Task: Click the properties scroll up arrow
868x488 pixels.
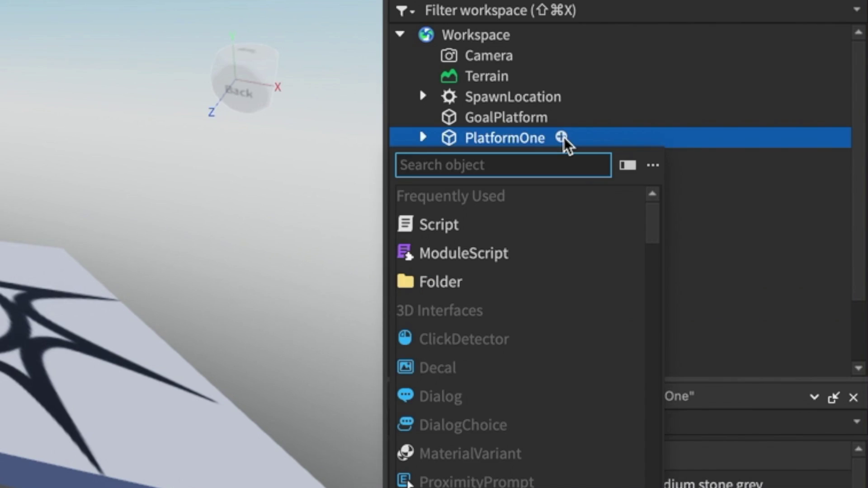Action: pos(858,449)
